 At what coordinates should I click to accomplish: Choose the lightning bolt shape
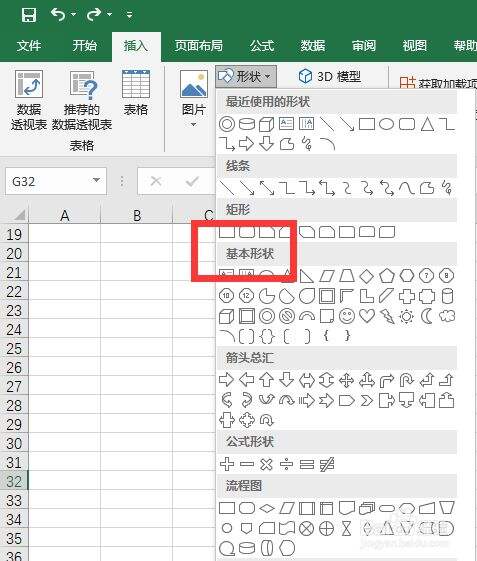coord(387,316)
